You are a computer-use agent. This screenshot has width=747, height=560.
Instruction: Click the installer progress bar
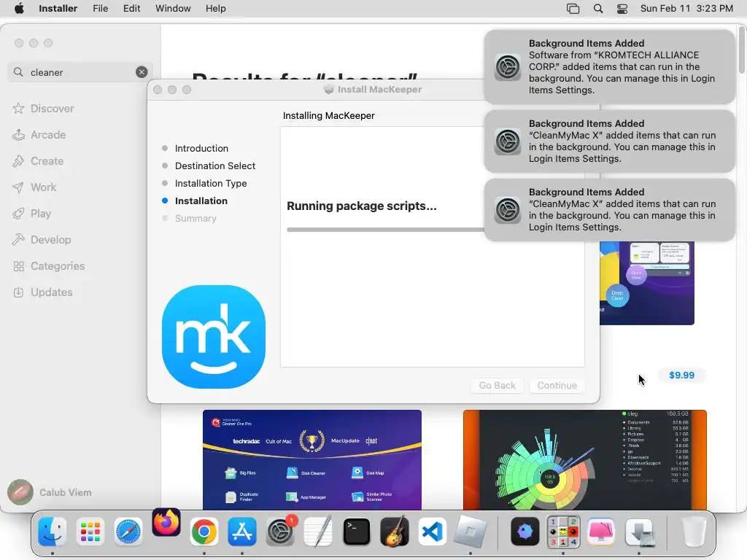[385, 230]
